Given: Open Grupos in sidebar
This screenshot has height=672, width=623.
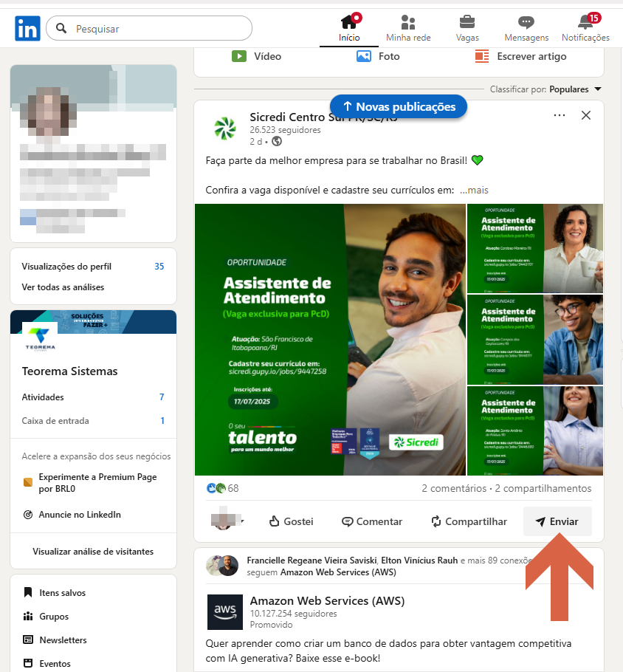Looking at the screenshot, I should click(46, 617).
